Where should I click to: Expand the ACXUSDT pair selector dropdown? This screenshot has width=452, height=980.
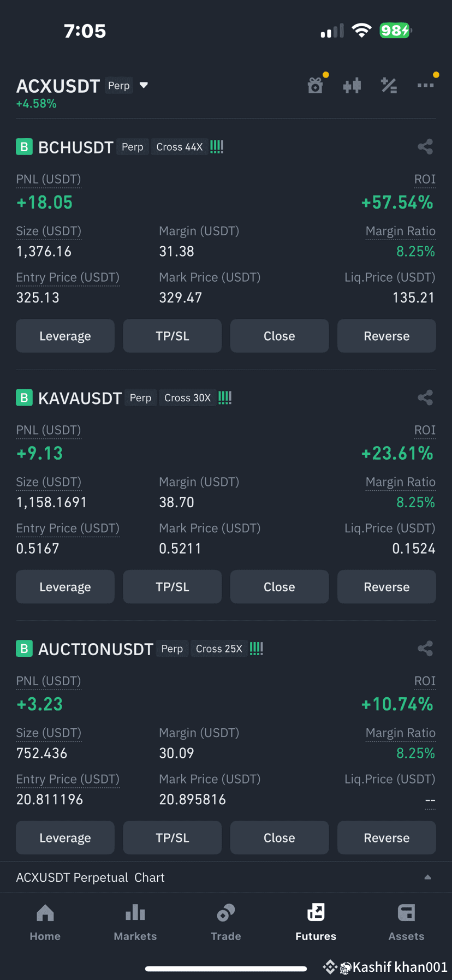pyautogui.click(x=144, y=85)
